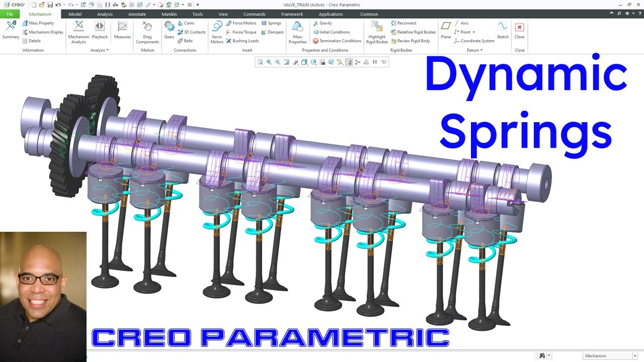644x362 pixels.
Task: Click command search magnifier icon
Action: [x=619, y=14]
